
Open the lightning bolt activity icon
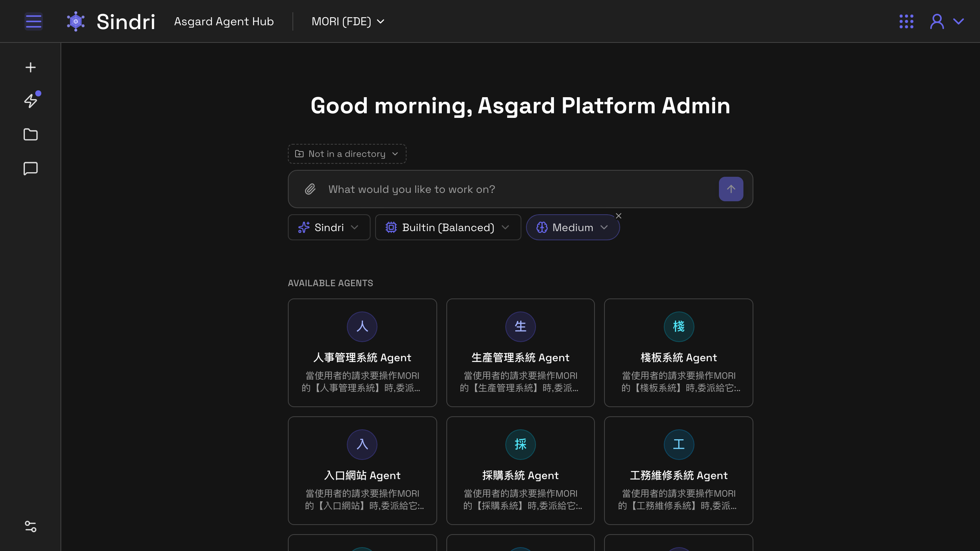31,101
